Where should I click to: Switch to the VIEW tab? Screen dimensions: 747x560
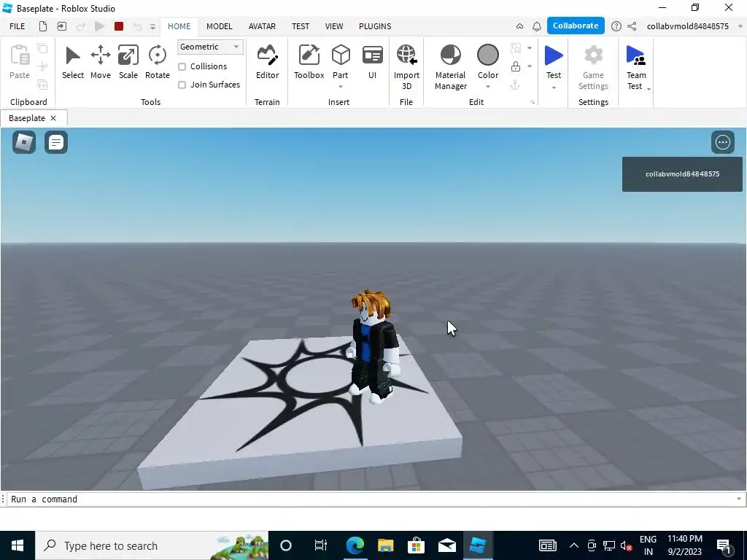click(x=334, y=26)
